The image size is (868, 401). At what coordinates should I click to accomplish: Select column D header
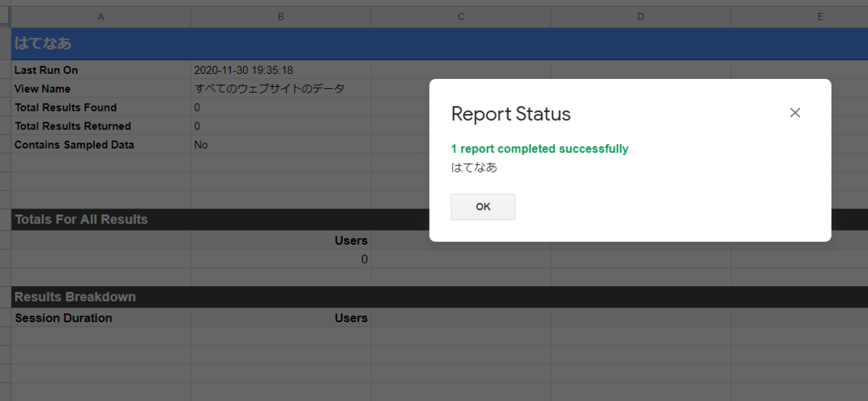pyautogui.click(x=640, y=16)
